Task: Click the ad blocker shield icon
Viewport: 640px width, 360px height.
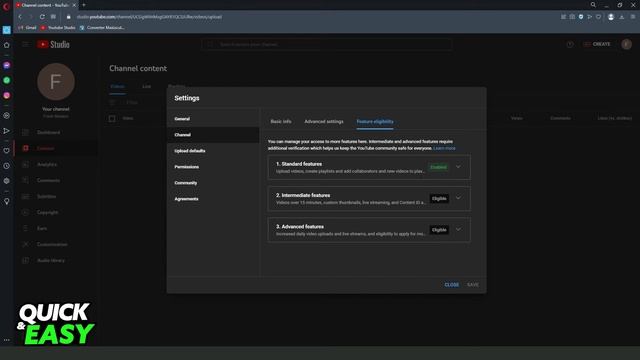Action: tap(581, 17)
